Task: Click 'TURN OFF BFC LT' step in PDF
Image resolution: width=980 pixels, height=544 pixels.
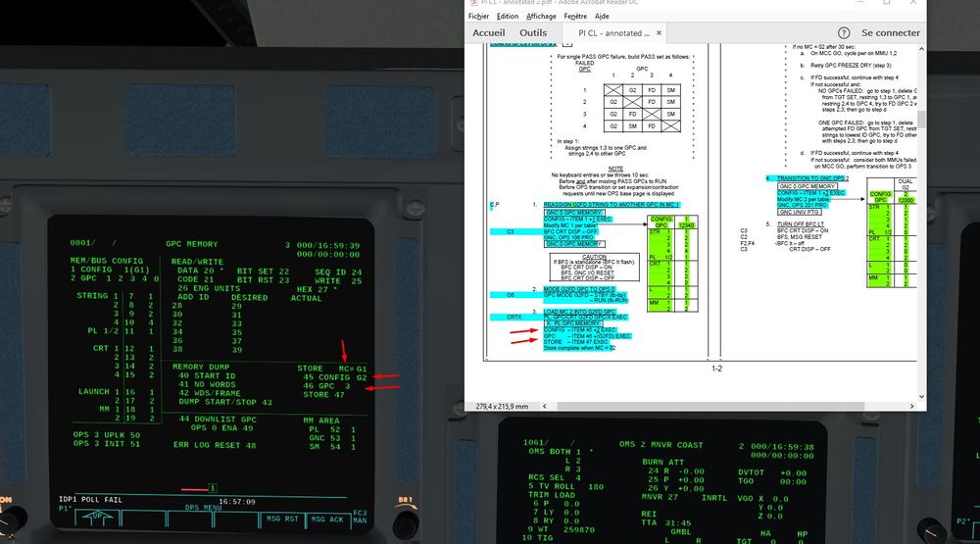Action: pos(801,223)
